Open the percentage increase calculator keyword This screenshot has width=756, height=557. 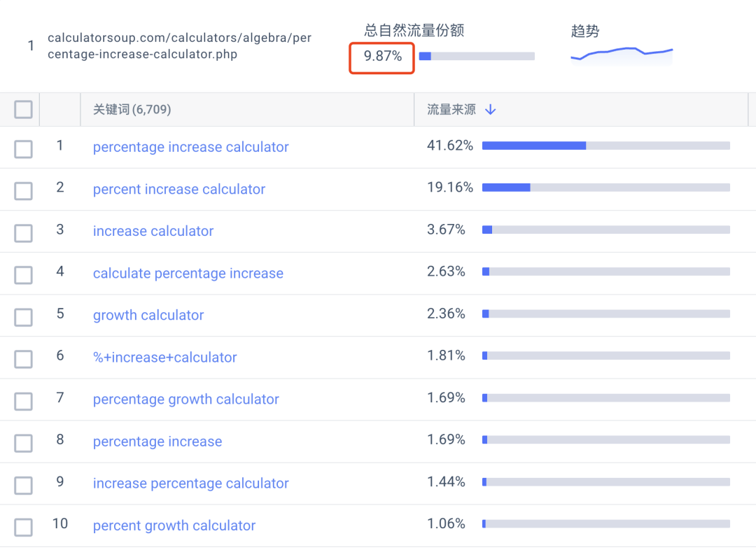click(191, 147)
